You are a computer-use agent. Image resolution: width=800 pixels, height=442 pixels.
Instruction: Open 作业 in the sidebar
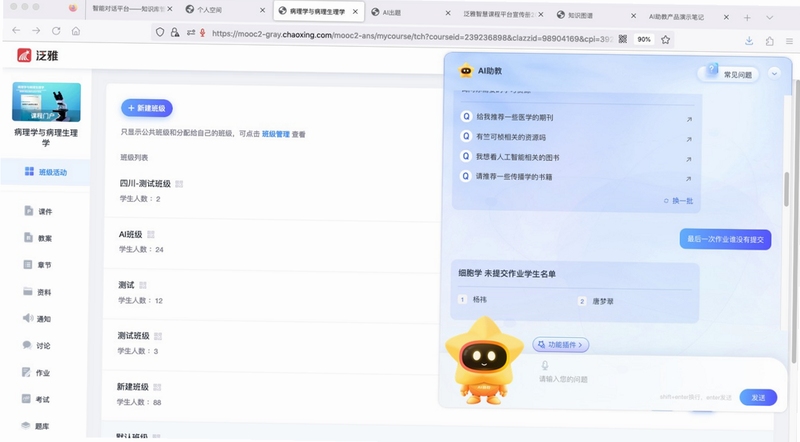click(36, 373)
